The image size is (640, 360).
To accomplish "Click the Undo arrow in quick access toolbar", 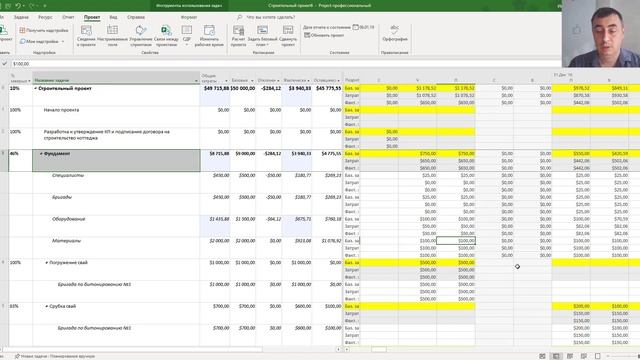I will pos(18,6).
